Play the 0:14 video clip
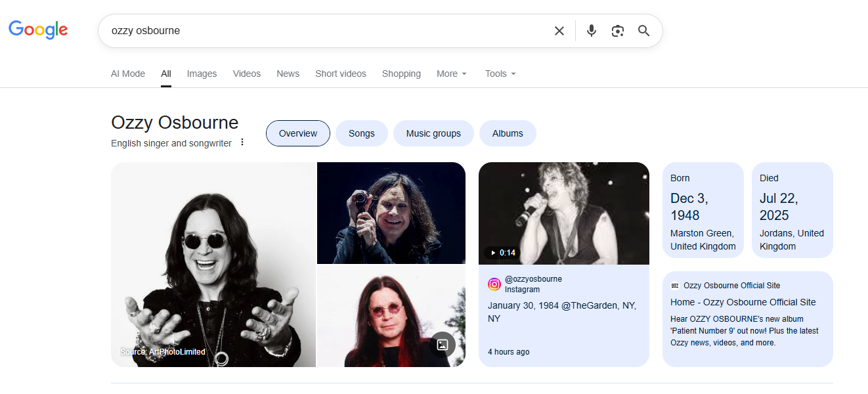 502,253
